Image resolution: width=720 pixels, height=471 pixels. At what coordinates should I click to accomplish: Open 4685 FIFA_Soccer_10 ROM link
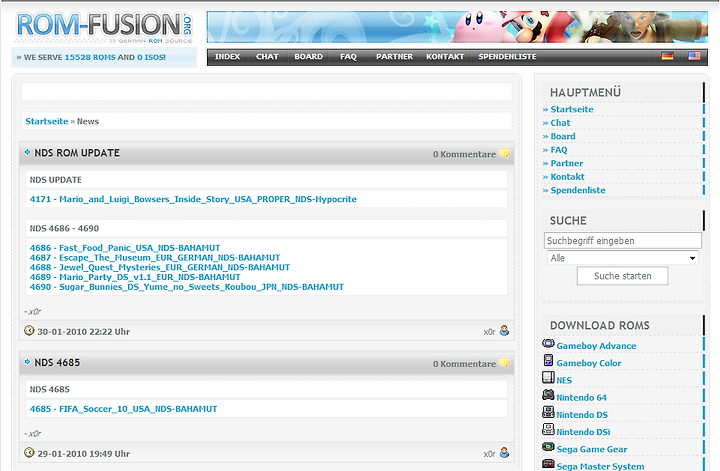(124, 409)
